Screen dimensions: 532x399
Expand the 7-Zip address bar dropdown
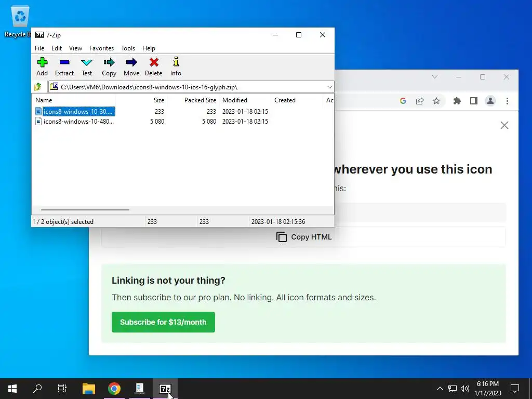329,87
